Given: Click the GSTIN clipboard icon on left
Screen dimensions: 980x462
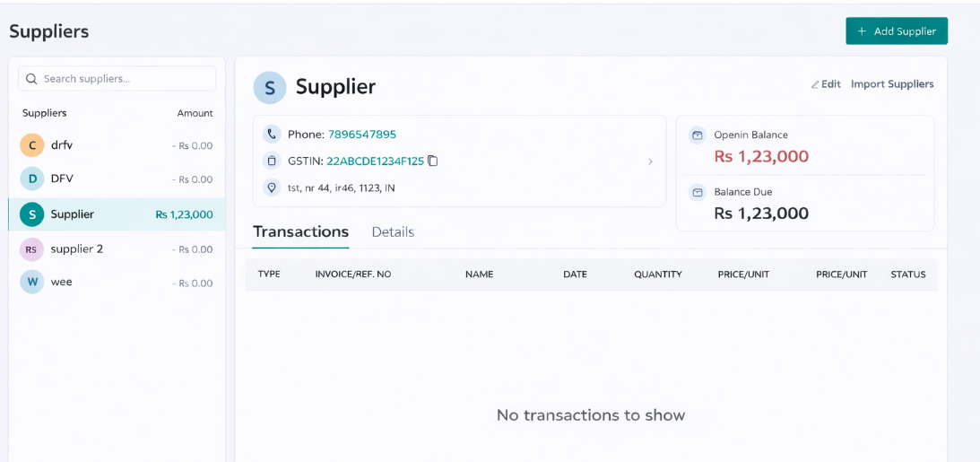Looking at the screenshot, I should 272,161.
